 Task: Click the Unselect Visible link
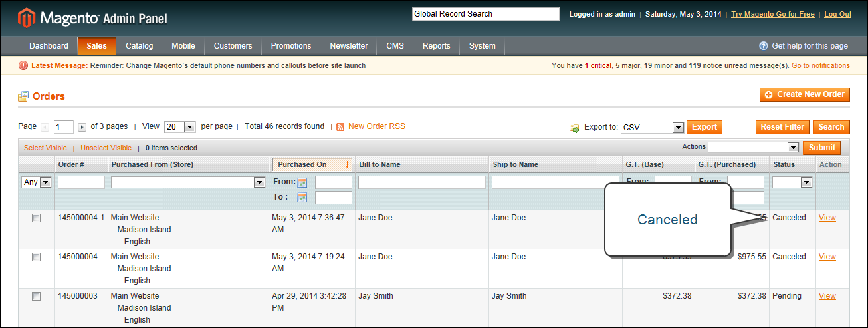pos(106,148)
